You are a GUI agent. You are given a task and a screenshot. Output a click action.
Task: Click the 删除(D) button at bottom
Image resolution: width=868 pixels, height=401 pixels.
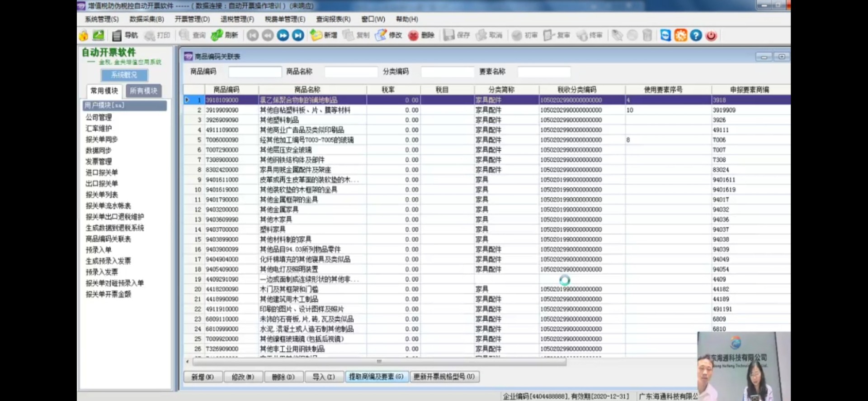(x=283, y=377)
